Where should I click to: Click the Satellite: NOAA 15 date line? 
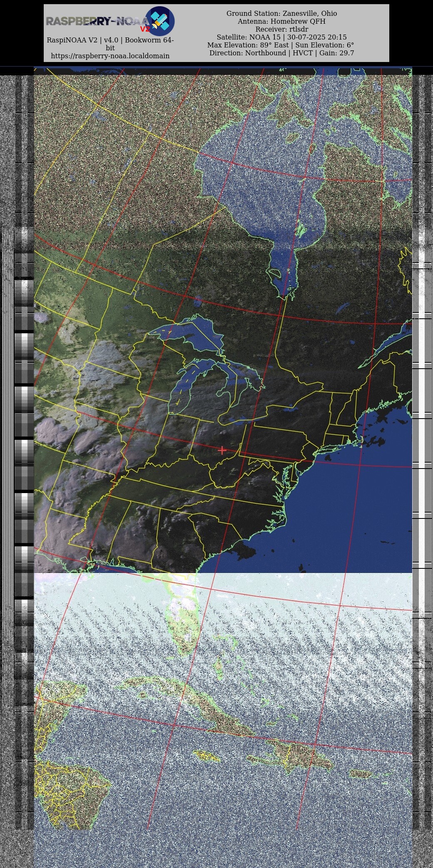pyautogui.click(x=281, y=37)
